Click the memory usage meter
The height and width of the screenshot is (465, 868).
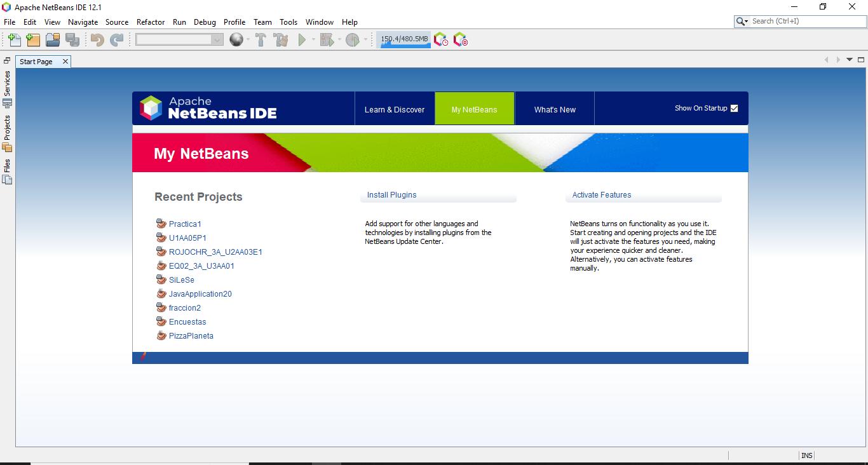(x=403, y=38)
